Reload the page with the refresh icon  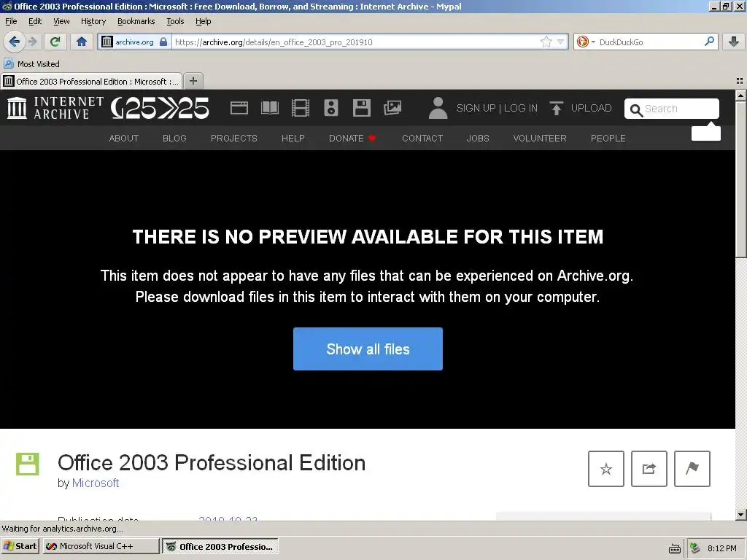tap(55, 42)
